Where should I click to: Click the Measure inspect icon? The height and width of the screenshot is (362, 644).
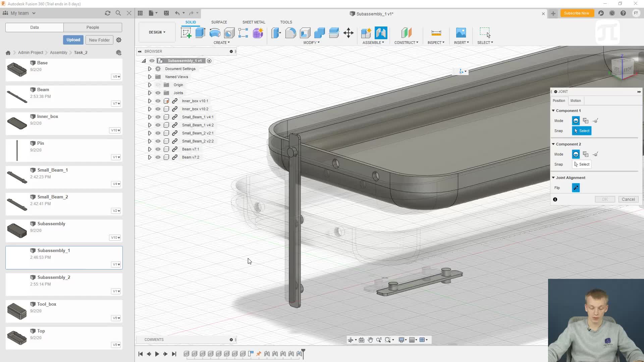436,33
